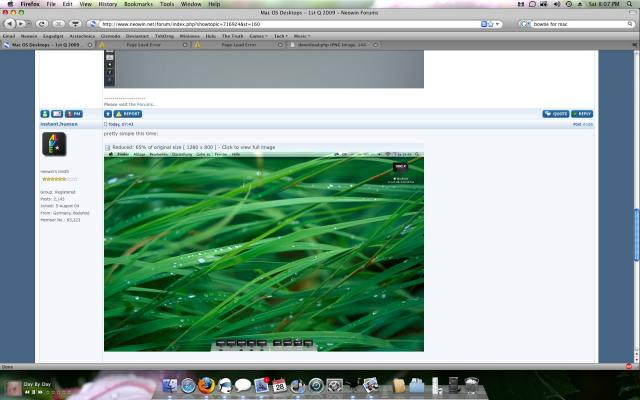Click the site favicon in the address bar
The height and width of the screenshot is (400, 640).
(x=92, y=24)
